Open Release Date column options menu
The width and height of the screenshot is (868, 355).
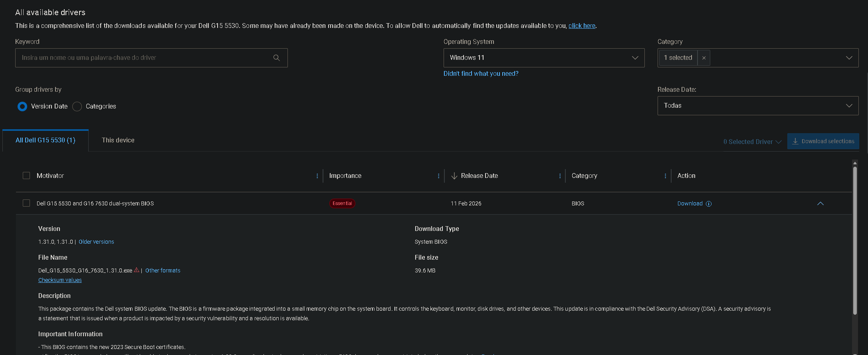coord(560,176)
